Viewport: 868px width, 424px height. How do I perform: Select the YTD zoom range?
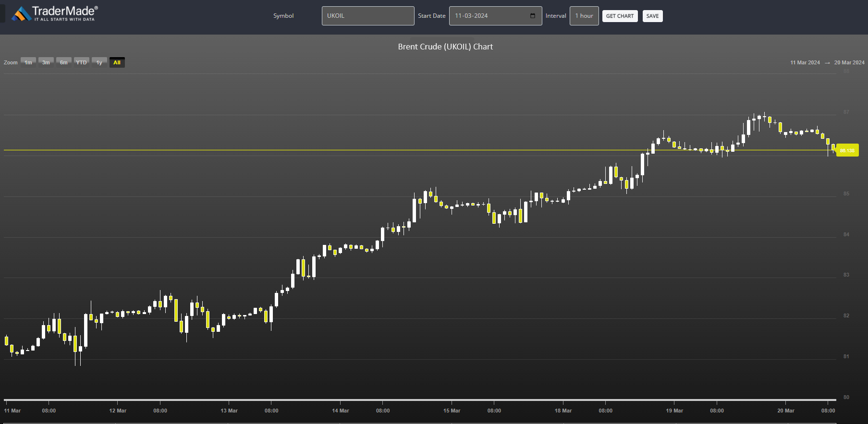82,62
